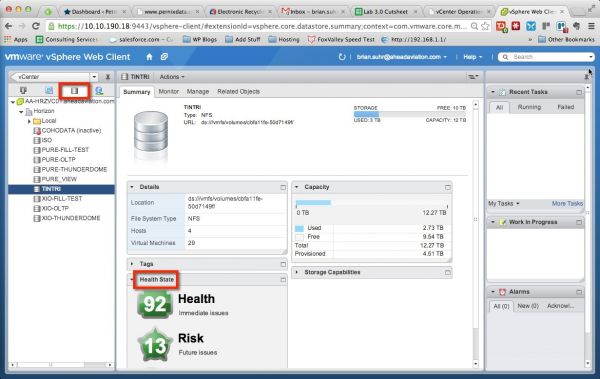Screen dimensions: 600x379
Task: Select the VMs and Templates inventory icon
Action: click(49, 90)
